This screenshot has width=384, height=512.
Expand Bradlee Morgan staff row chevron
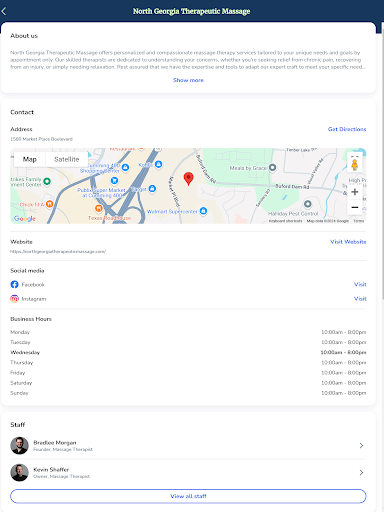[x=361, y=446]
